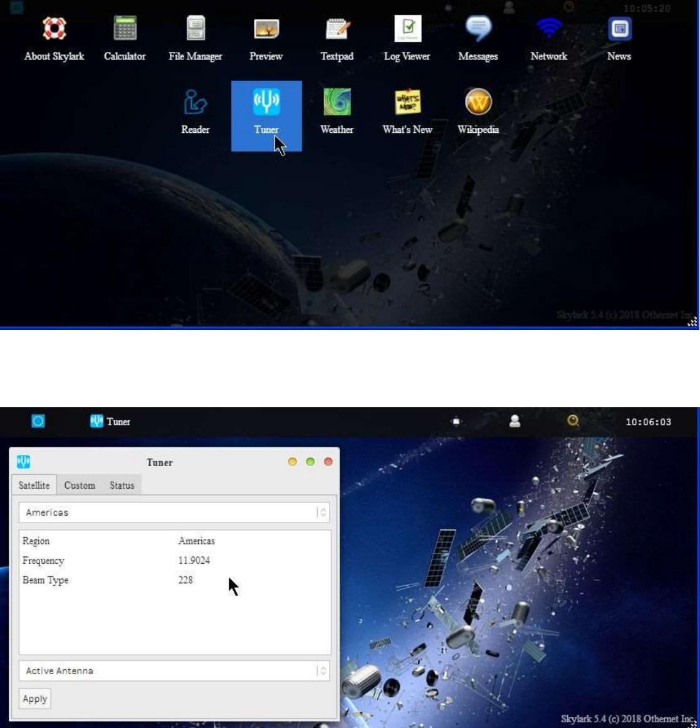Open the About Skylark app icon

coord(54,39)
